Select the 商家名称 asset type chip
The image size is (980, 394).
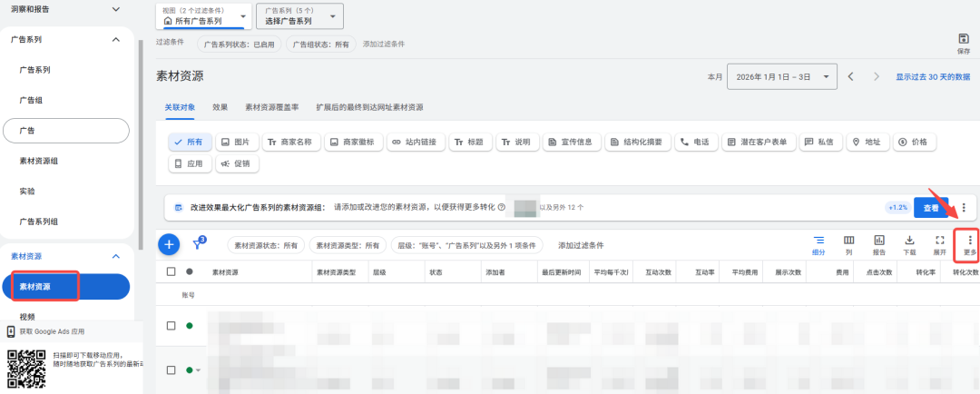291,142
